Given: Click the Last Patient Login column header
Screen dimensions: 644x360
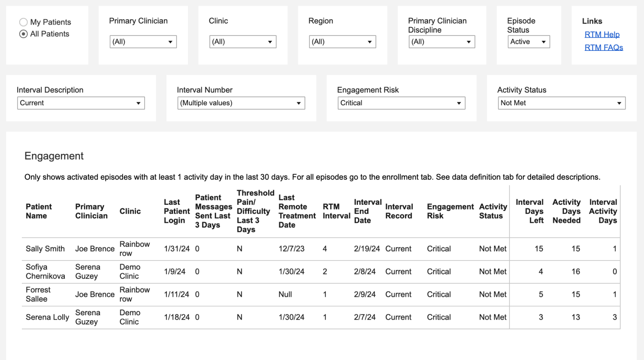Looking at the screenshot, I should [177, 211].
